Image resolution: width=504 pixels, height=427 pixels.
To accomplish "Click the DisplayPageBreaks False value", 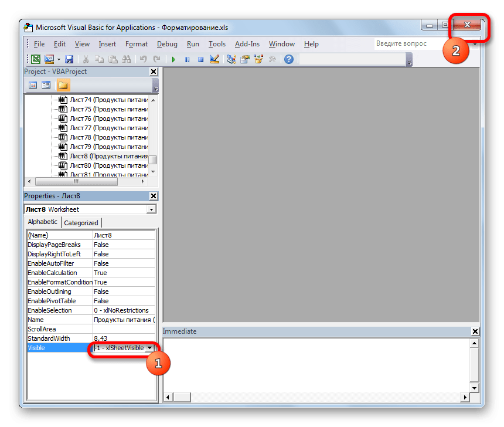I will click(x=124, y=245).
